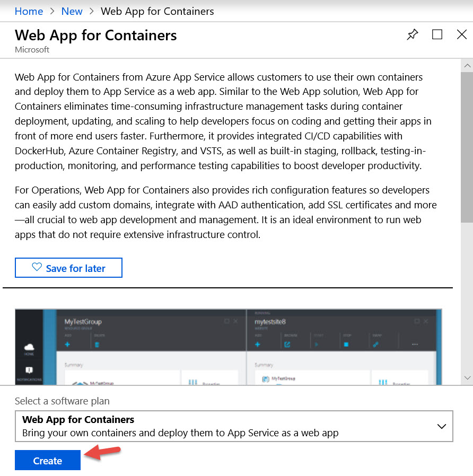Maximize the blade with the square icon
The height and width of the screenshot is (476, 473).
pyautogui.click(x=437, y=34)
